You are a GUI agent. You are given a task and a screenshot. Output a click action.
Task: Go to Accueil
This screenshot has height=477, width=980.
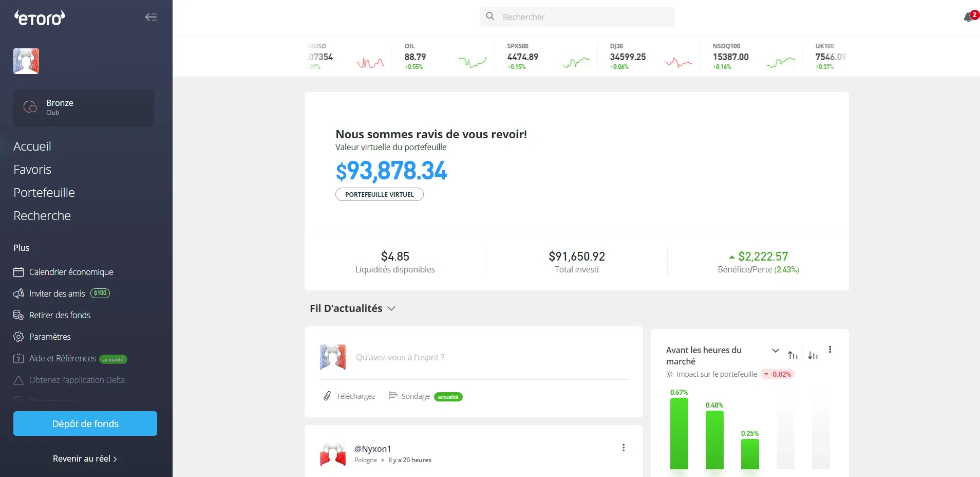[x=32, y=146]
